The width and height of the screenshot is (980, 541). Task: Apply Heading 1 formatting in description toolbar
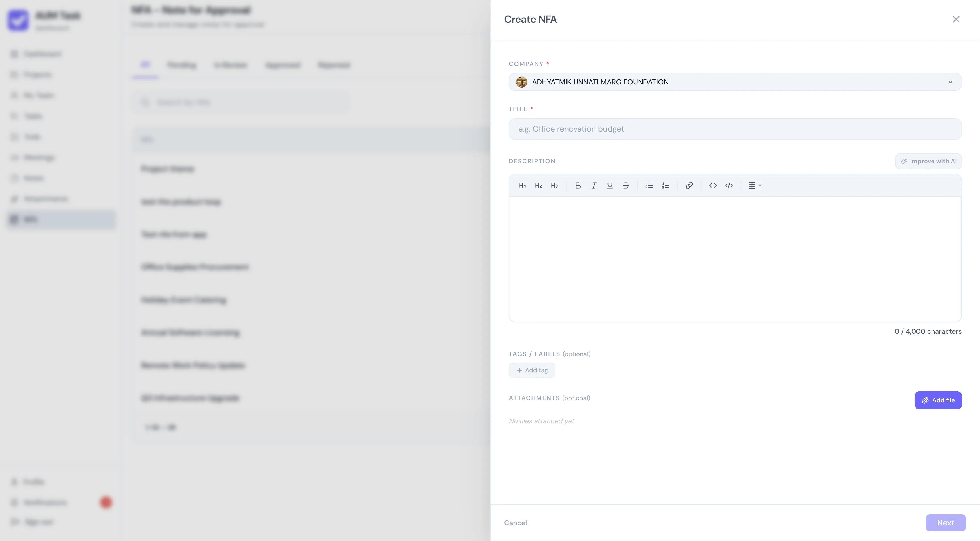[x=522, y=186]
